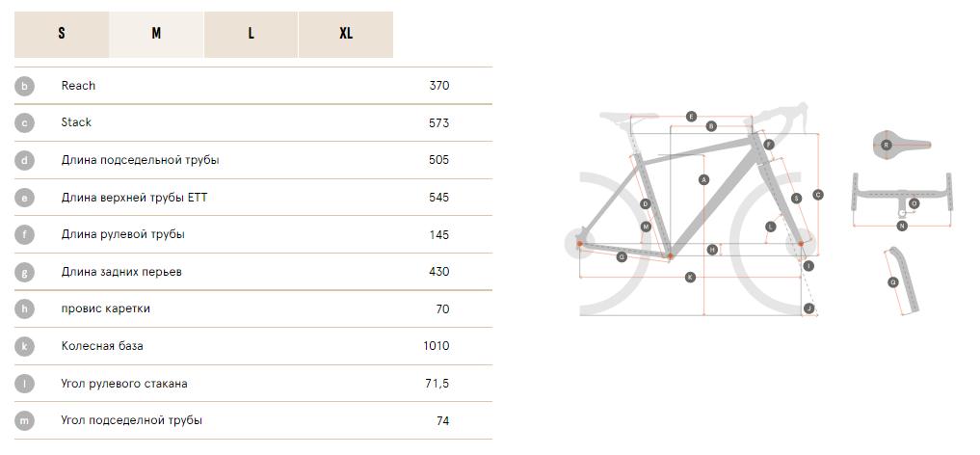Click the N marker under the handlebar diagram
The width and height of the screenshot is (980, 455).
(x=902, y=226)
